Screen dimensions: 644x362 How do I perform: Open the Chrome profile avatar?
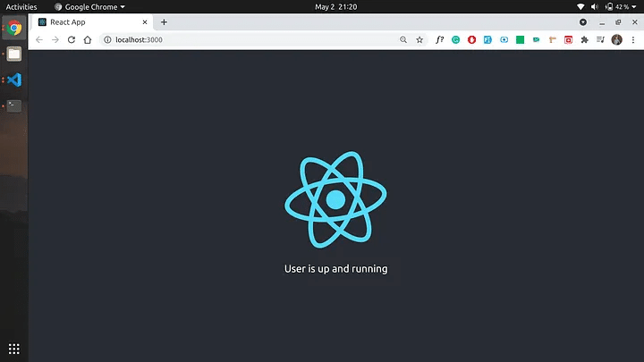point(617,40)
